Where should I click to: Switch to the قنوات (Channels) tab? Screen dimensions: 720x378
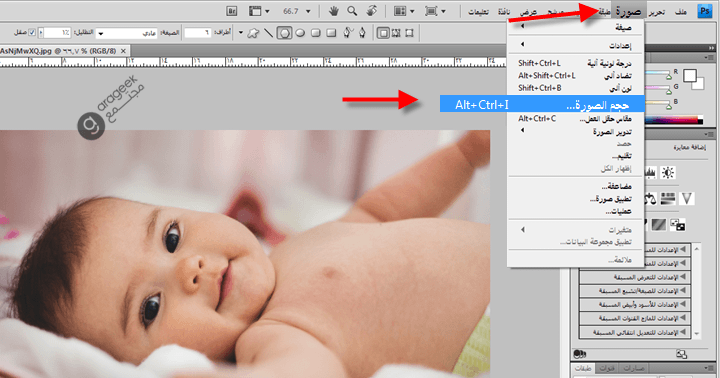click(x=607, y=368)
